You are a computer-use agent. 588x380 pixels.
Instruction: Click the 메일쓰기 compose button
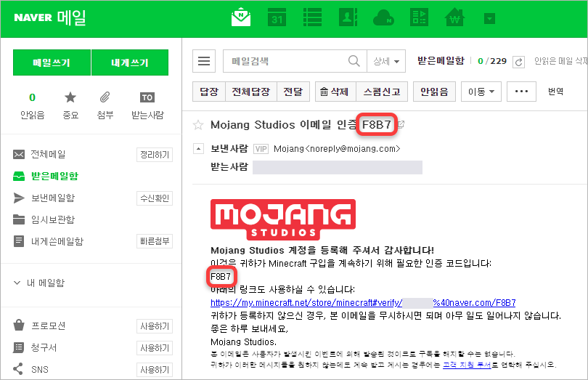click(x=52, y=62)
